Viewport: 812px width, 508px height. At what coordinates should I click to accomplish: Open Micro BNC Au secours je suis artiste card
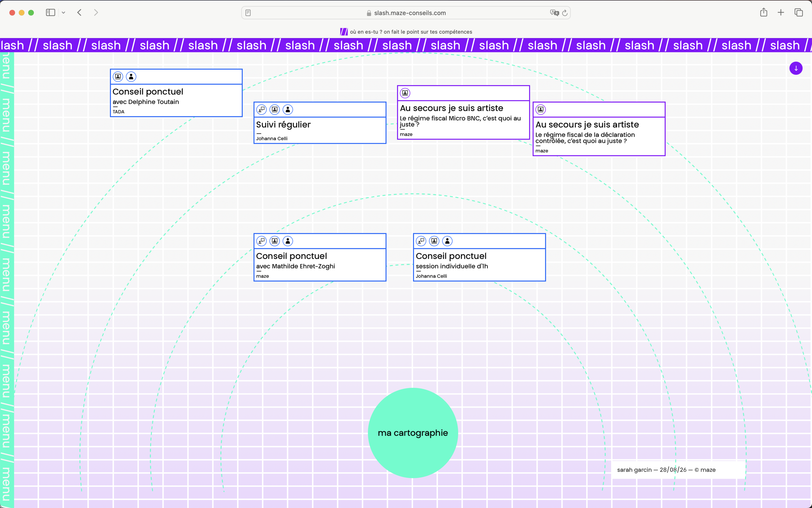coord(463,112)
